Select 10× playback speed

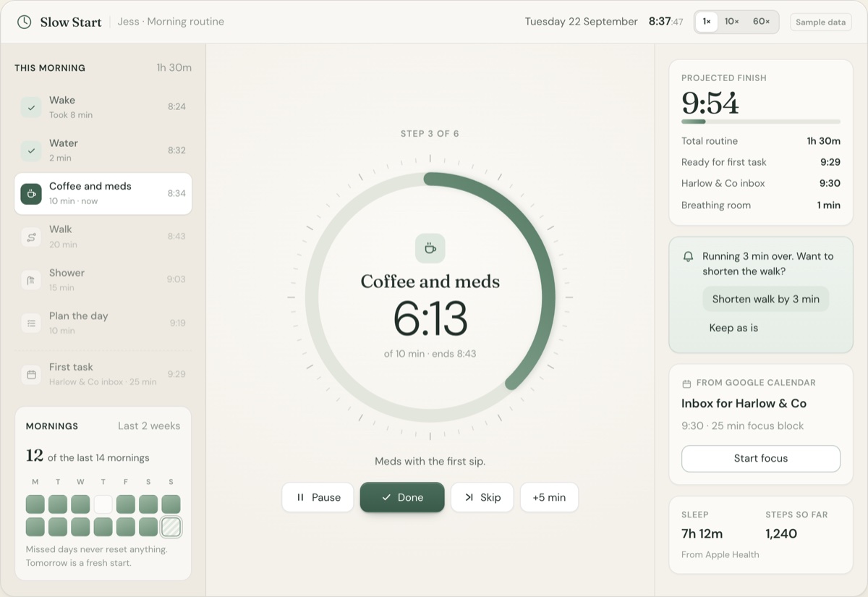click(732, 22)
